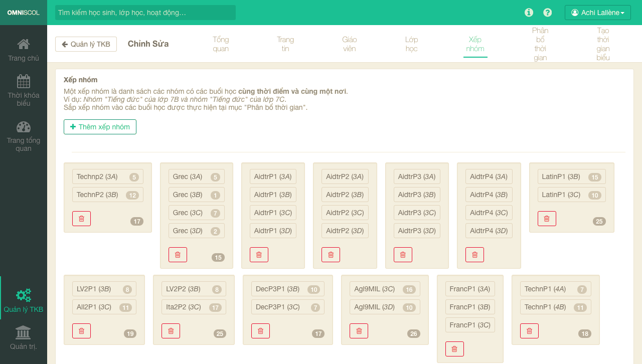The width and height of the screenshot is (642, 364).
Task: Open Thời khóa biểu calendar icon
Action: (x=24, y=81)
